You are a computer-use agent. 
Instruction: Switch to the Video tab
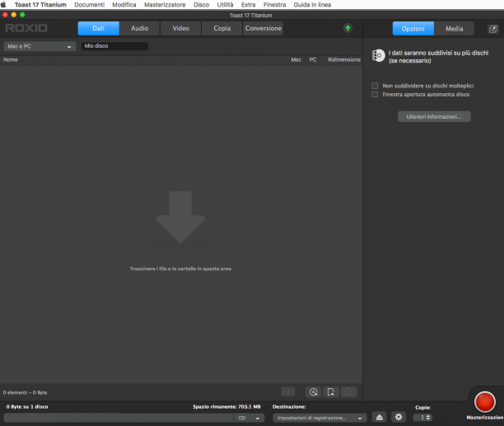[x=180, y=28]
